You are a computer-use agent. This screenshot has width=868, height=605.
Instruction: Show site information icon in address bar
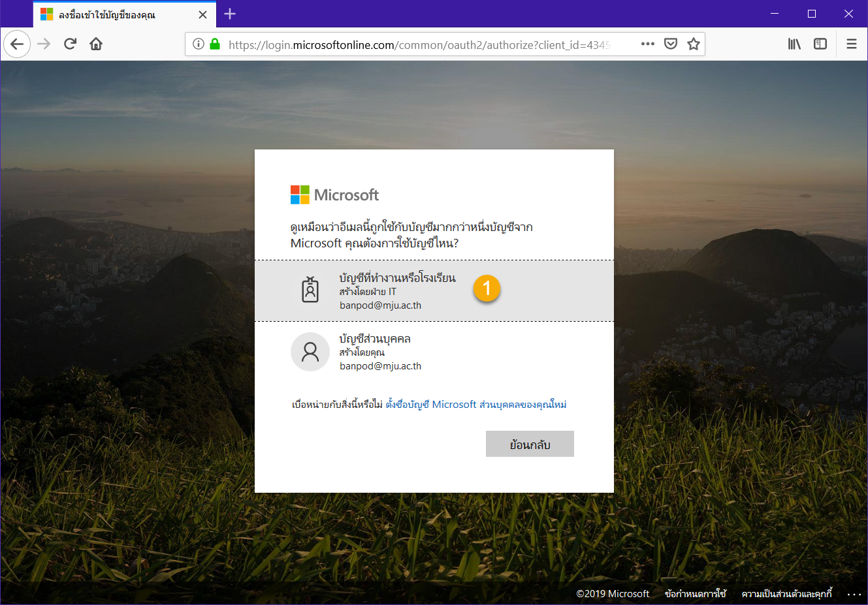click(x=199, y=44)
